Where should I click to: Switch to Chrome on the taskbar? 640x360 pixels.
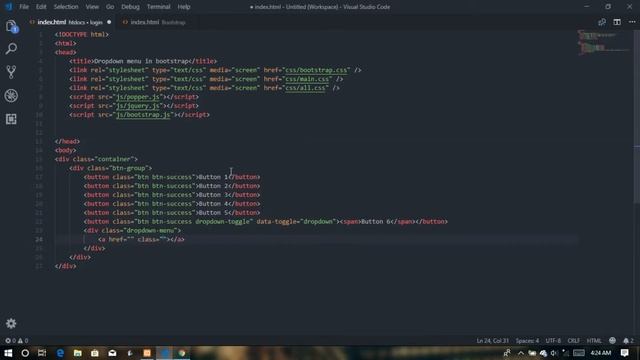[182, 353]
